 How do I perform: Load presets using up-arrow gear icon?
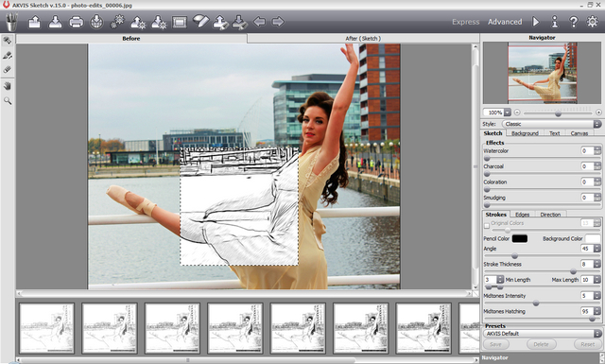(138, 22)
